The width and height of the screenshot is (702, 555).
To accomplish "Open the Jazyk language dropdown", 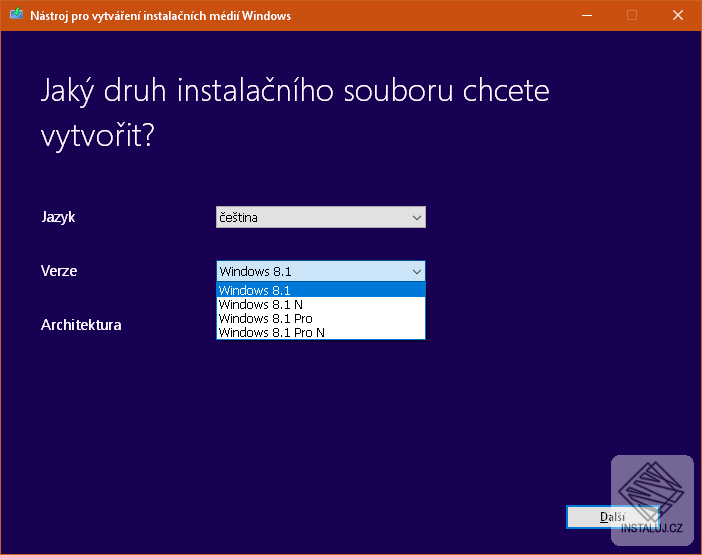I will click(x=321, y=217).
